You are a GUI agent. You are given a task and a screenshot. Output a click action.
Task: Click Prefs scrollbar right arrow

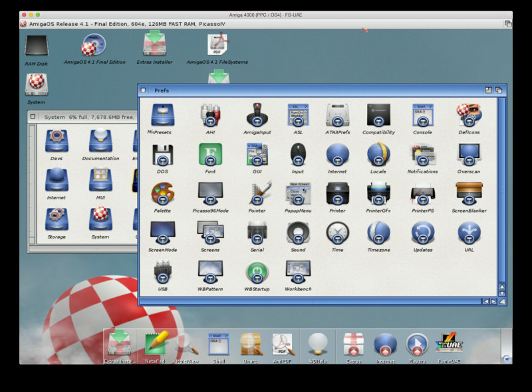click(493, 301)
